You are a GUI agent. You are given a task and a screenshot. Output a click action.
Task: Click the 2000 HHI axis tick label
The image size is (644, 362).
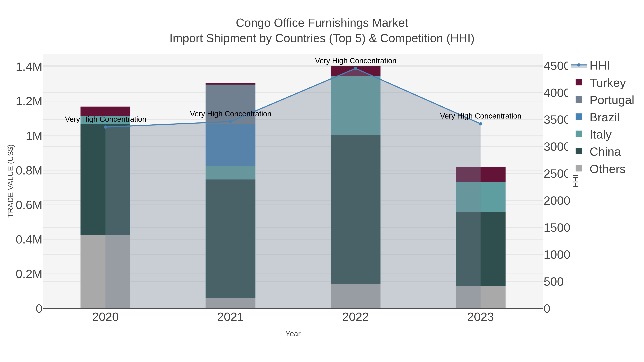point(557,201)
